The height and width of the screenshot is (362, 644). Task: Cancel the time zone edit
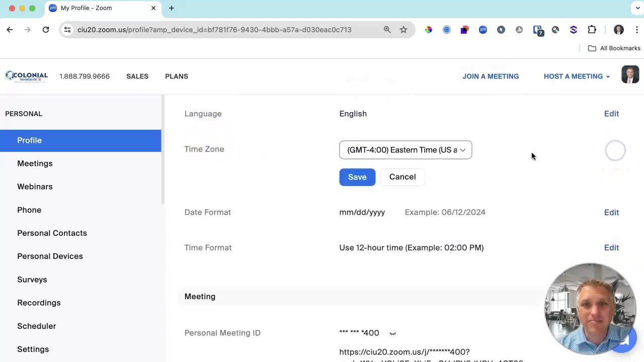(403, 177)
